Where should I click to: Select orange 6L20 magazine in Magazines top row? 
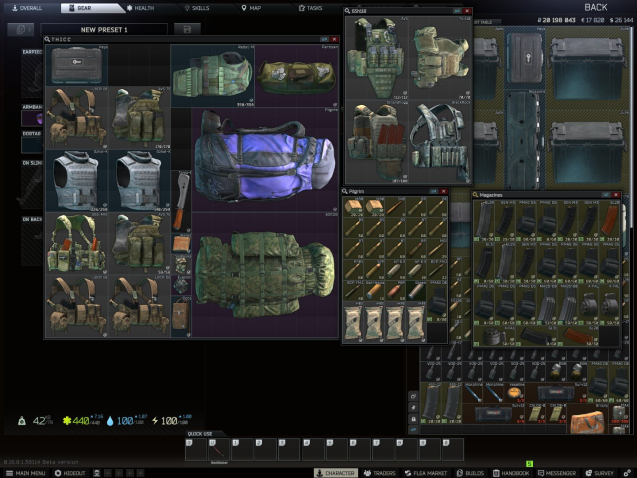tap(610, 220)
